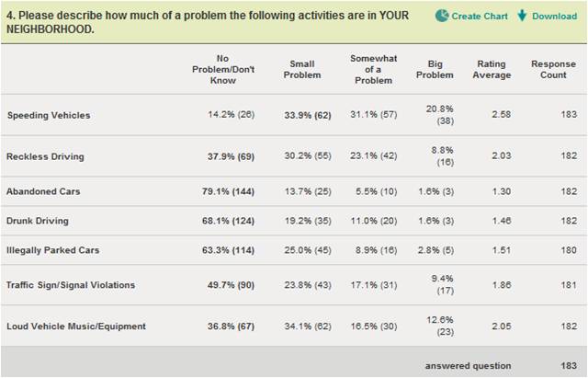Click the Small Problem column header

[x=302, y=70]
